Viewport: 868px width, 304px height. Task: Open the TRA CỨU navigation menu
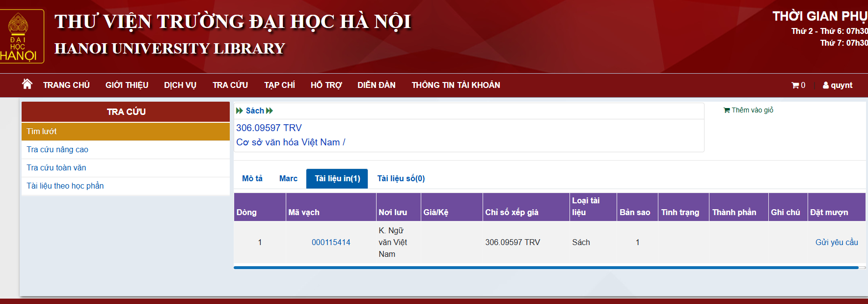tap(230, 85)
